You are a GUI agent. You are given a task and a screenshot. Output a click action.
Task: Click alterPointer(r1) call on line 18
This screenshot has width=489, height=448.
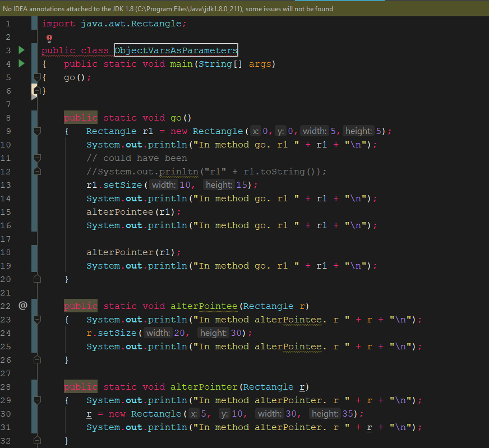pyautogui.click(x=133, y=252)
